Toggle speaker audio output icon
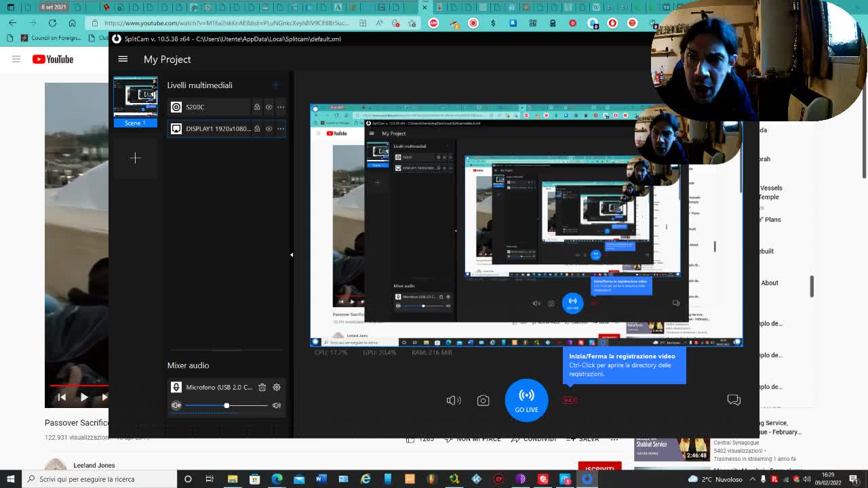Viewport: 868px width, 488px height. click(x=454, y=401)
